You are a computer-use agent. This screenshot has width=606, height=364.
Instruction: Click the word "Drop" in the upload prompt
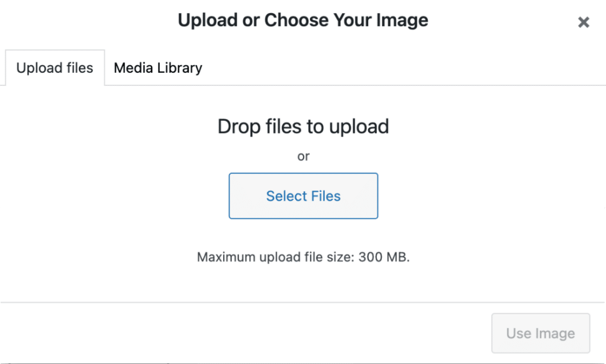pos(238,126)
